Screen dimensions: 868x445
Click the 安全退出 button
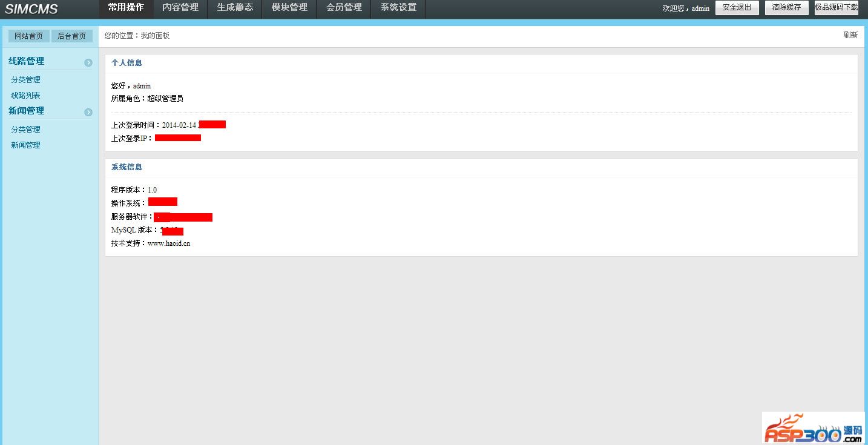pos(737,8)
